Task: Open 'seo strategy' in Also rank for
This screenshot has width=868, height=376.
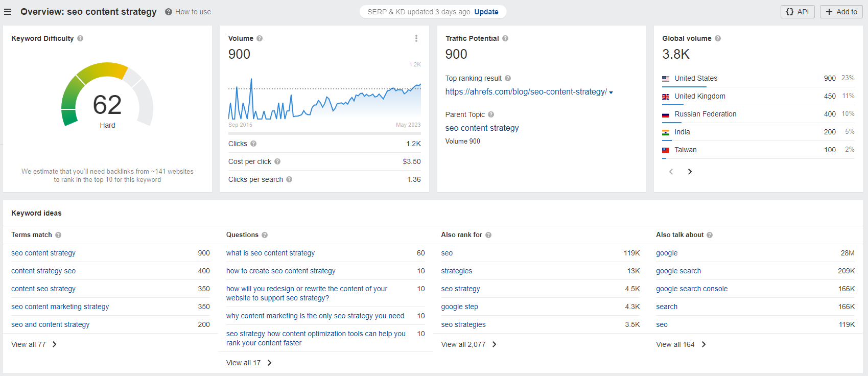Action: click(x=461, y=289)
